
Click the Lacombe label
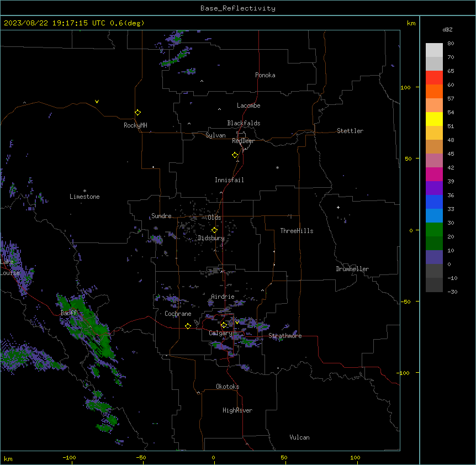[x=248, y=105]
